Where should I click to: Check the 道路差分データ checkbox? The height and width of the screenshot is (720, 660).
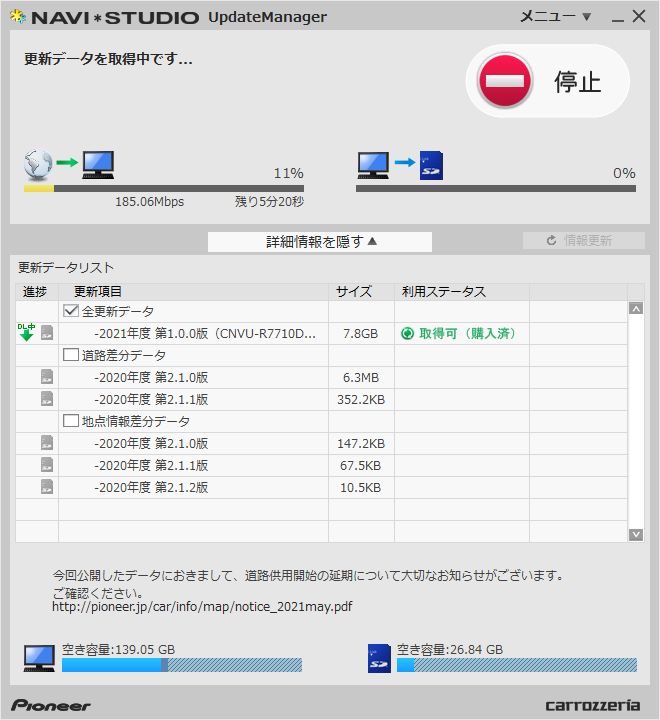point(71,354)
